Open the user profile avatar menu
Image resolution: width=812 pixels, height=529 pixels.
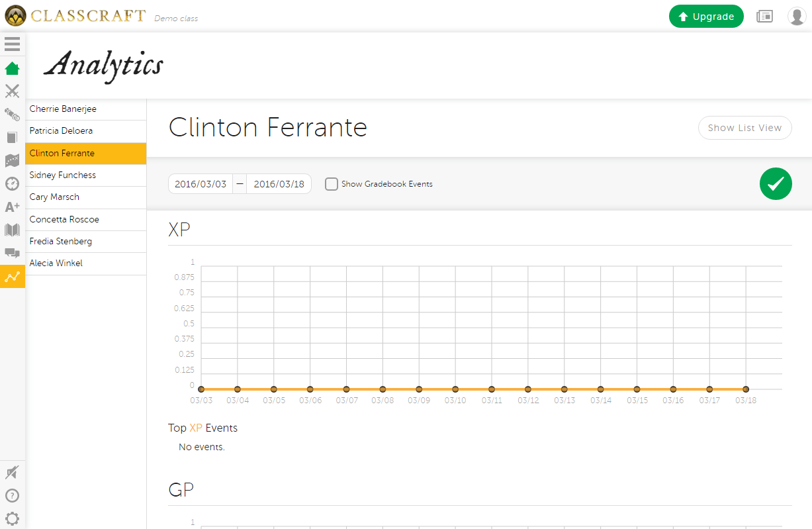[x=797, y=17]
